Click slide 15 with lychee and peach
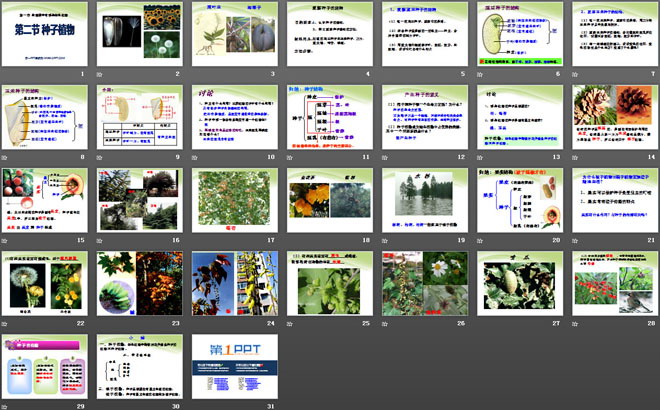 (x=46, y=201)
